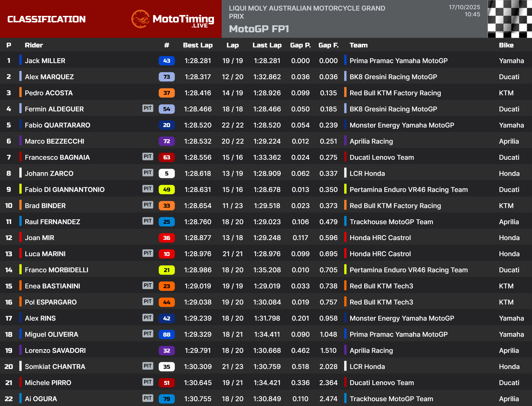Sort by the Best Lap column header
Screen dimensions: 532x406
coord(198,45)
